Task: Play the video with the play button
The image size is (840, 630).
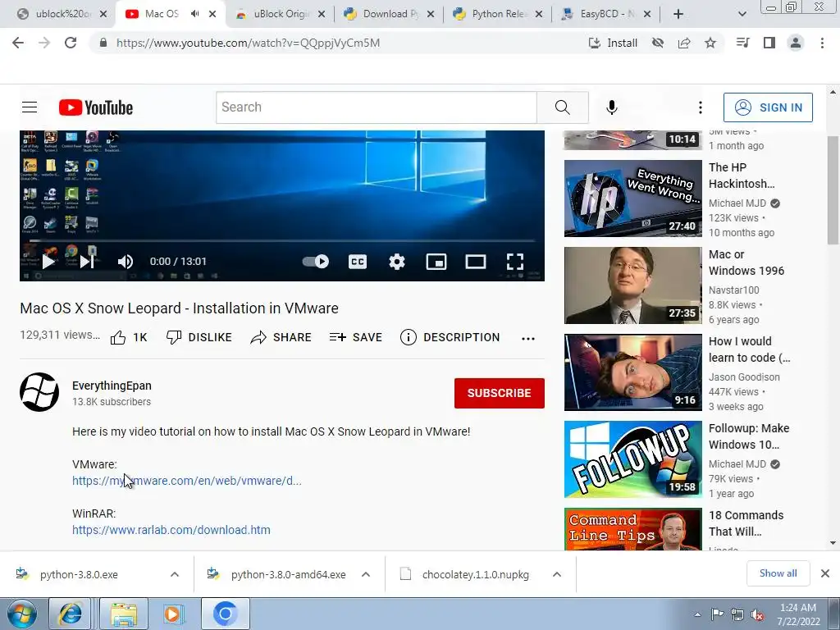Action: 48,262
